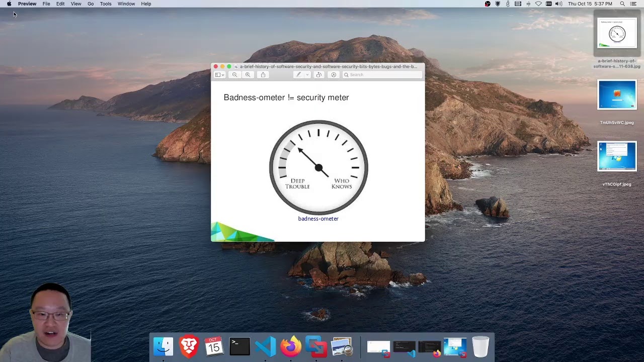Click the 'Deep Trouble' gauge label
This screenshot has width=644, height=362.
click(297, 184)
